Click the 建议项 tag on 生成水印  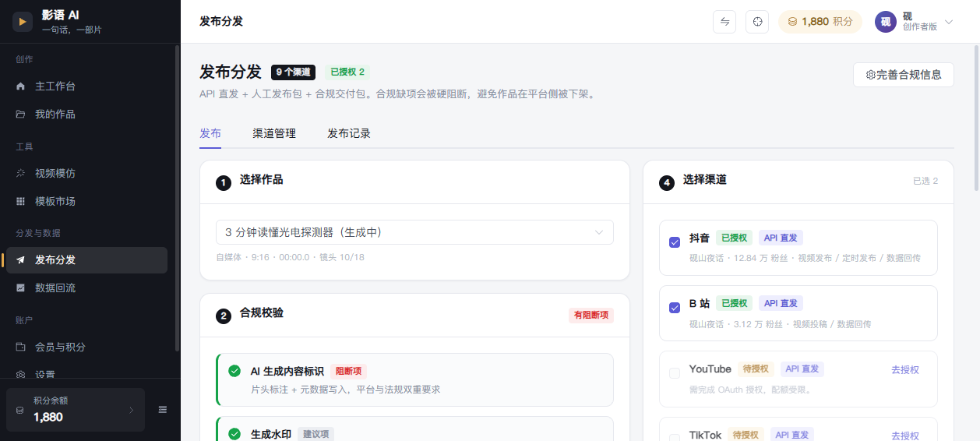316,435
